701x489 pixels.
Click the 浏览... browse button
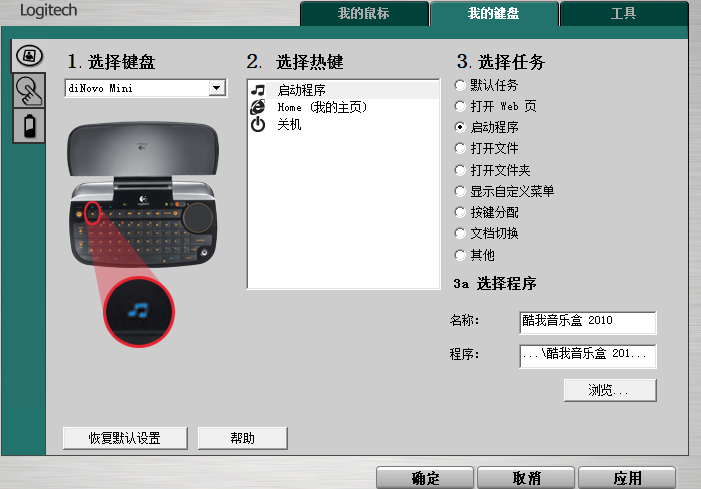click(x=610, y=390)
